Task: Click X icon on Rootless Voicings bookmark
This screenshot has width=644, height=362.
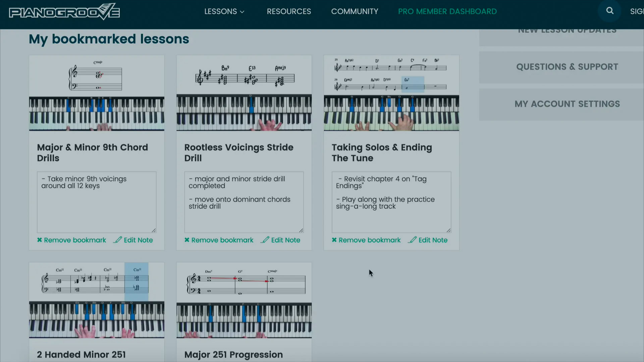Action: [x=187, y=240]
